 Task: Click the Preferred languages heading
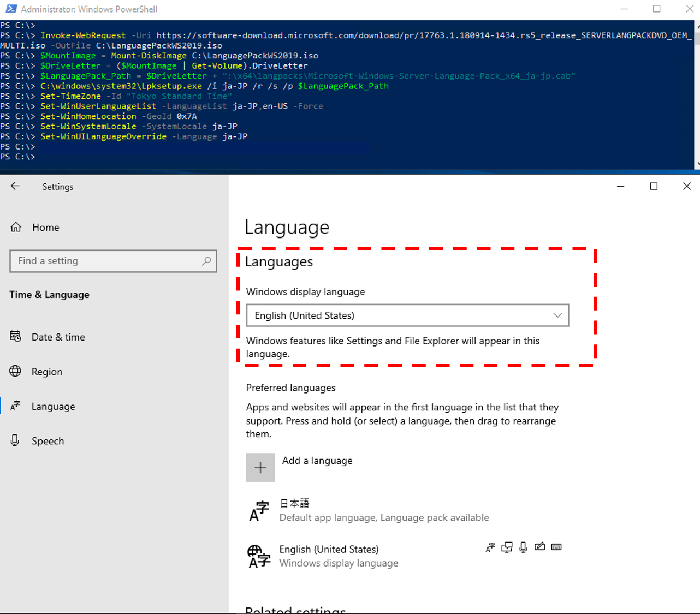coord(290,388)
